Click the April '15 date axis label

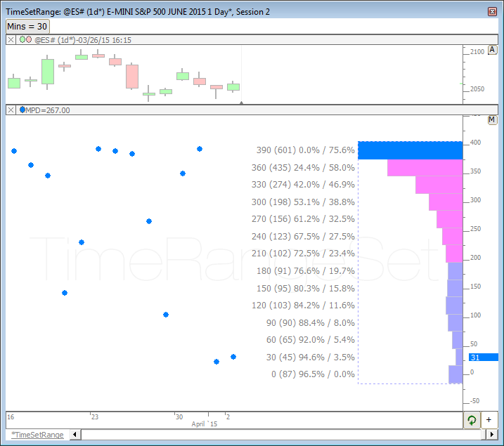pyautogui.click(x=205, y=424)
